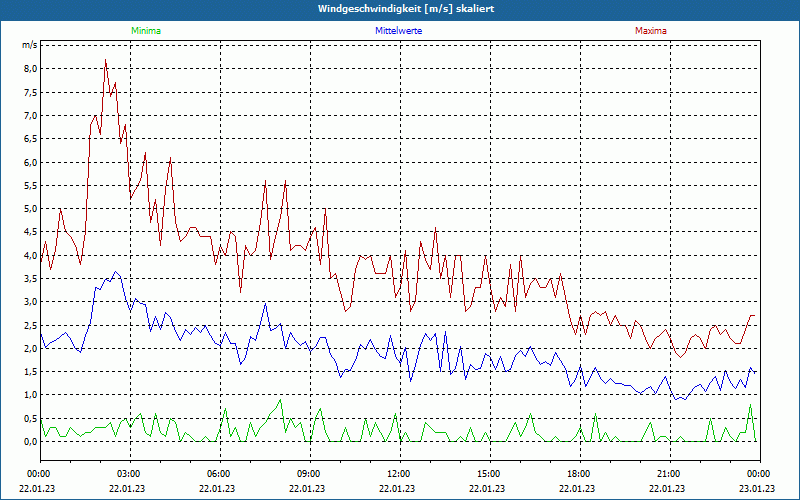Screen dimensions: 800x500
Task: Click the '22.01.23' date below 06:00
Action: point(217,488)
